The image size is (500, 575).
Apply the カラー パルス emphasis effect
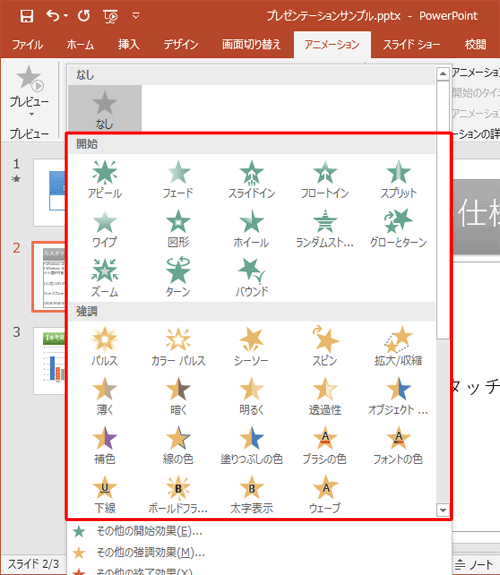click(x=178, y=347)
